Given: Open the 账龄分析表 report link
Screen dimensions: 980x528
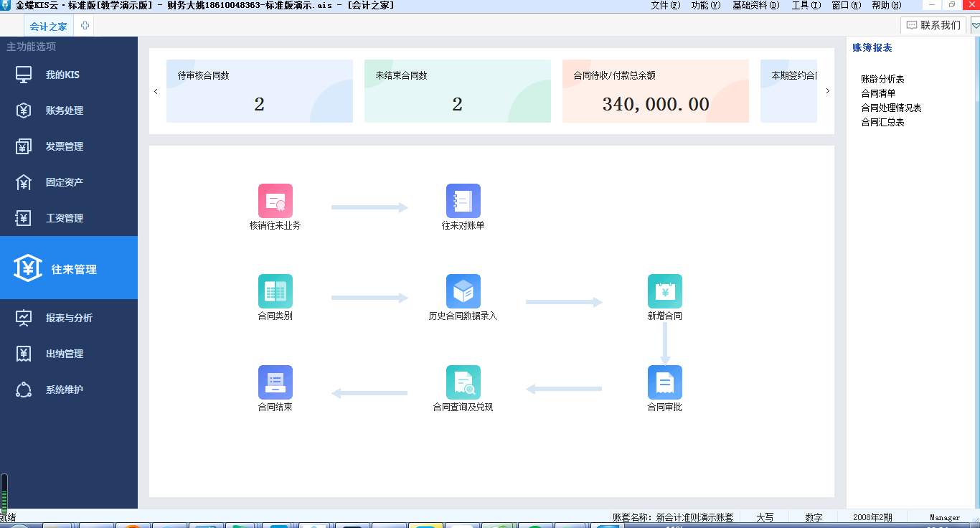Looking at the screenshot, I should point(882,79).
